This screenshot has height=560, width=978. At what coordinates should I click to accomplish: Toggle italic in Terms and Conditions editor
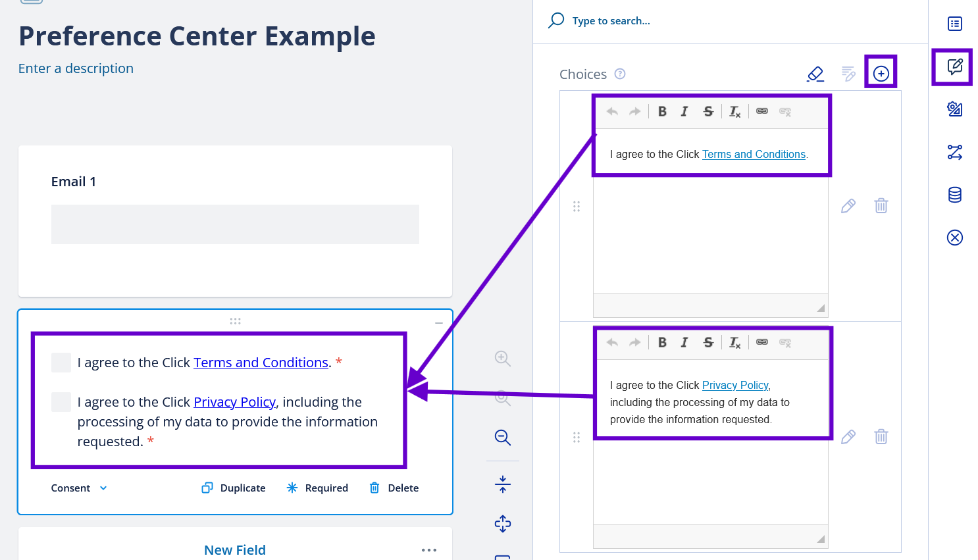[x=684, y=112]
